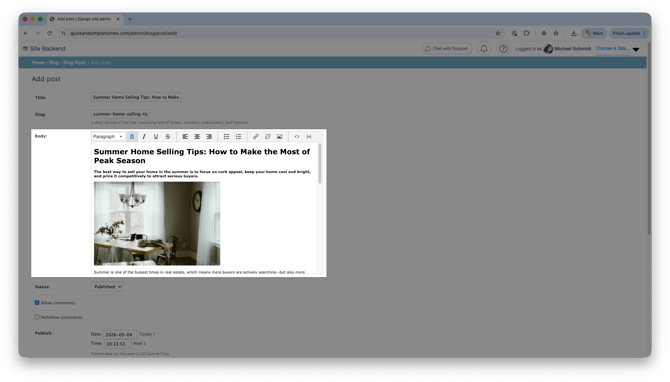This screenshot has height=382, width=670.
Task: Insert a numbered list
Action: [x=238, y=137]
